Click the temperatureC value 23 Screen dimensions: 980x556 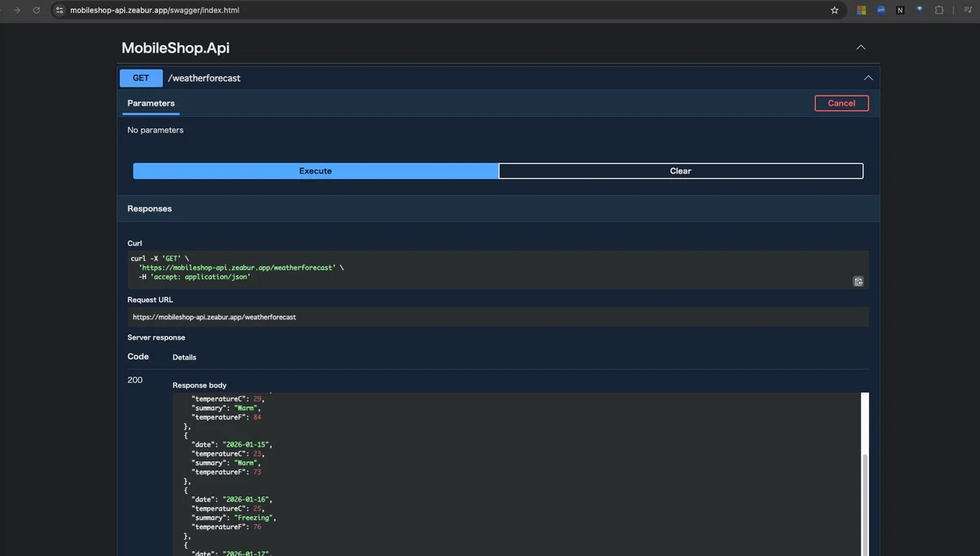[257, 454]
